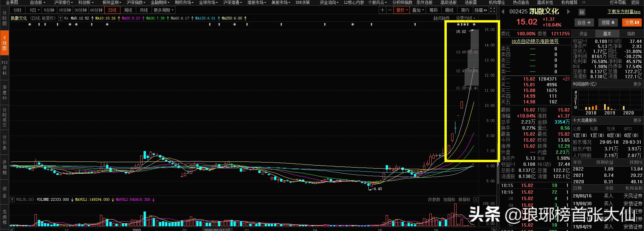The image size is (644, 231).
Task: Open MA indicator help question icon
Action: click(60, 18)
